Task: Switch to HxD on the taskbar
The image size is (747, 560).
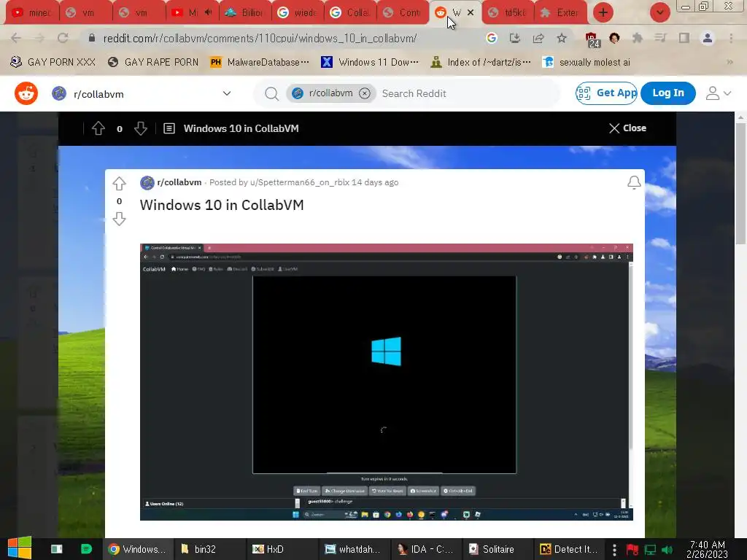Action: (281, 549)
